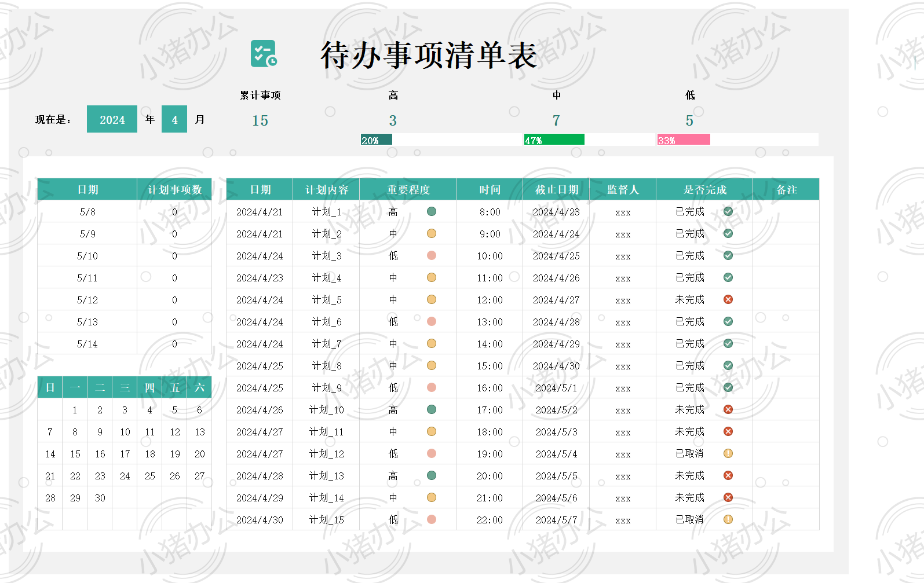Click green high-priority dot for 计划_10
The image size is (924, 583).
tap(432, 409)
